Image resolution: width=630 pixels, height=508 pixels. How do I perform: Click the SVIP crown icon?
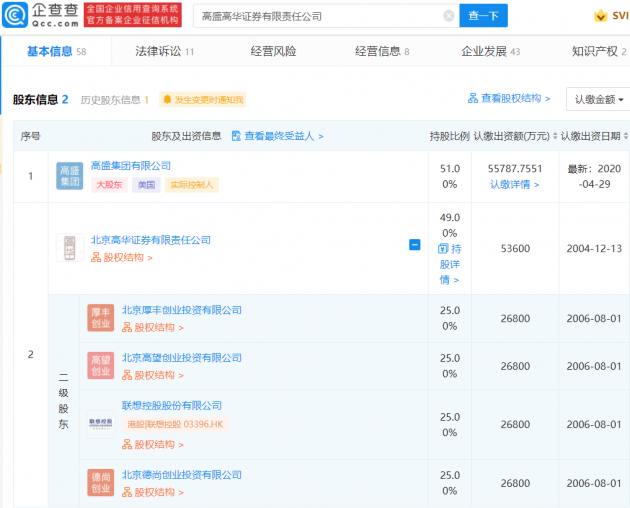602,16
